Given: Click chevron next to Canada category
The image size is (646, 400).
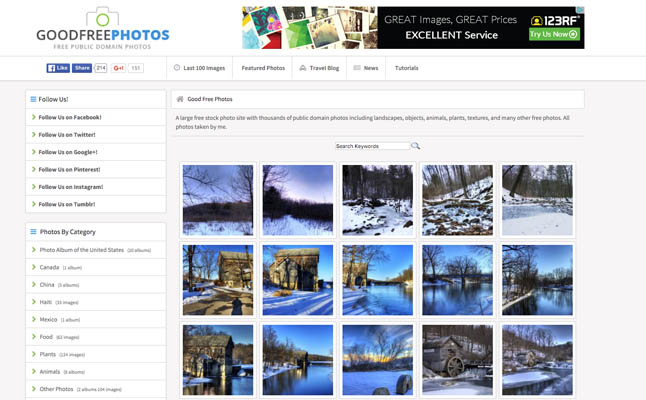Looking at the screenshot, I should (x=33, y=267).
